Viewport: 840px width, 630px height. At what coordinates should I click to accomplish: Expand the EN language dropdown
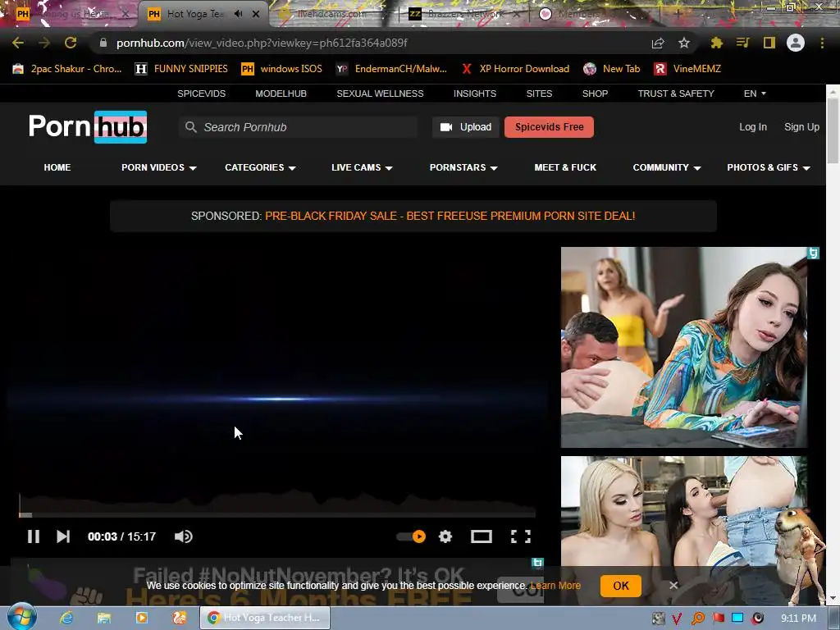tap(755, 94)
